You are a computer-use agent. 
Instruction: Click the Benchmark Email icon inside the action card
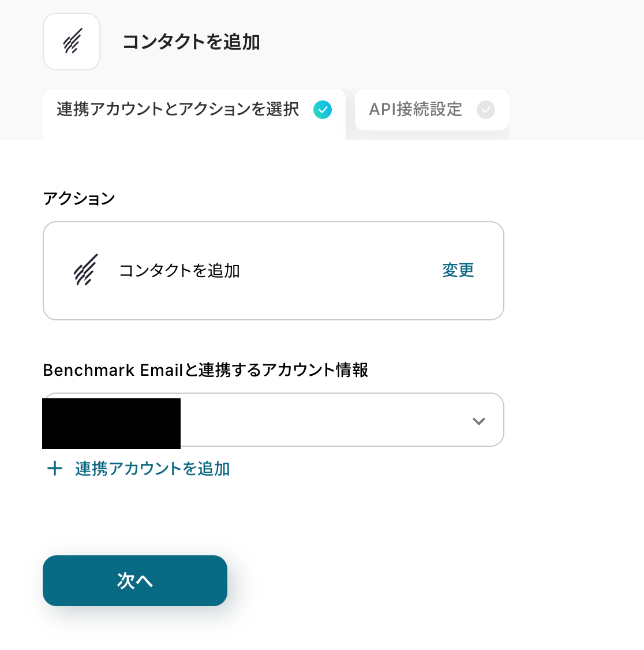click(x=85, y=270)
